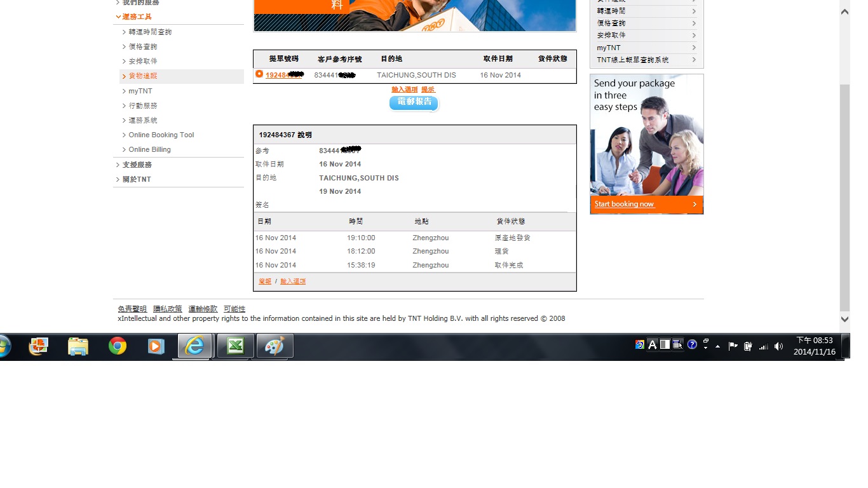Click the speaker volume tray icon
The image size is (868, 488).
(778, 346)
